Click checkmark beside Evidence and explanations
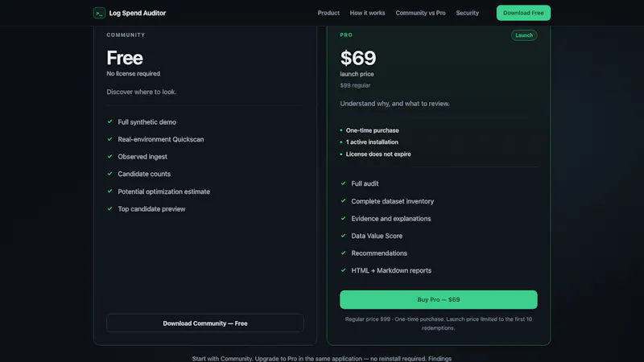 tap(344, 218)
